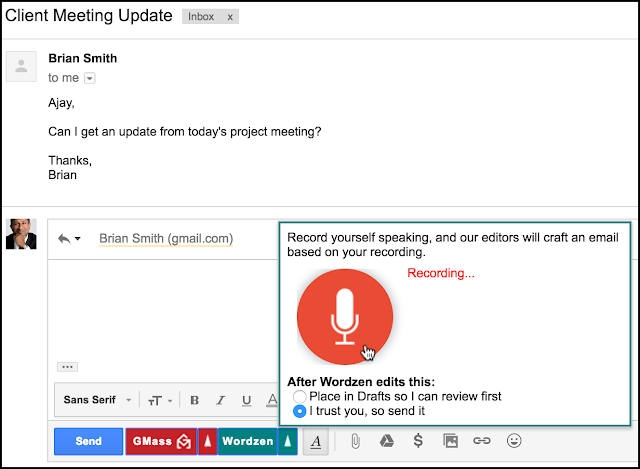
Task: Select 'I trust you, so send it' option
Action: (300, 411)
